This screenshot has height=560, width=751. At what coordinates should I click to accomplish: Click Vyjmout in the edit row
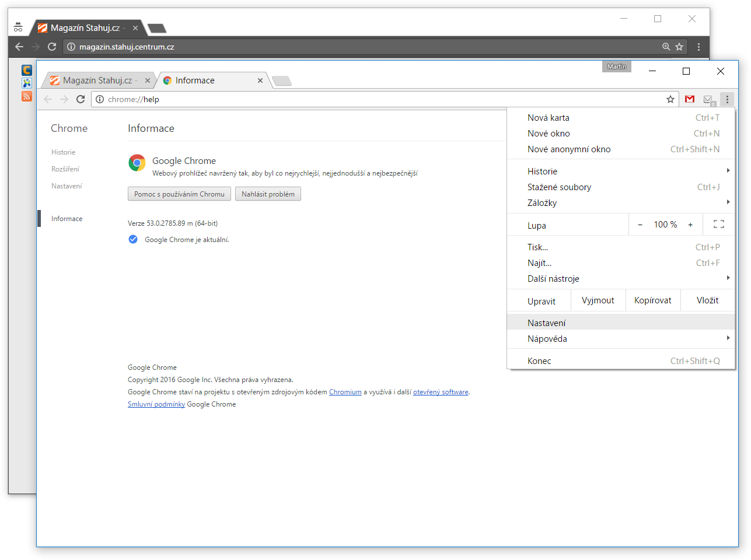coord(598,300)
